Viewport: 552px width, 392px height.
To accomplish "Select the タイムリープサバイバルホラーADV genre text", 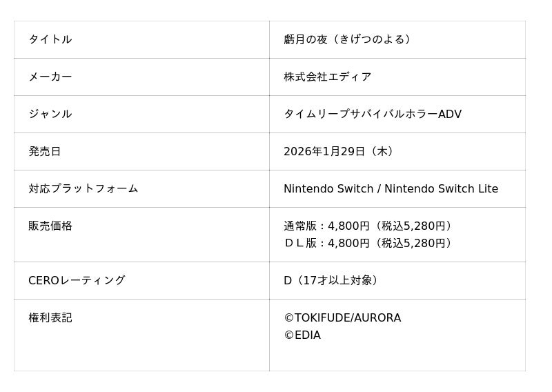I will click(372, 114).
